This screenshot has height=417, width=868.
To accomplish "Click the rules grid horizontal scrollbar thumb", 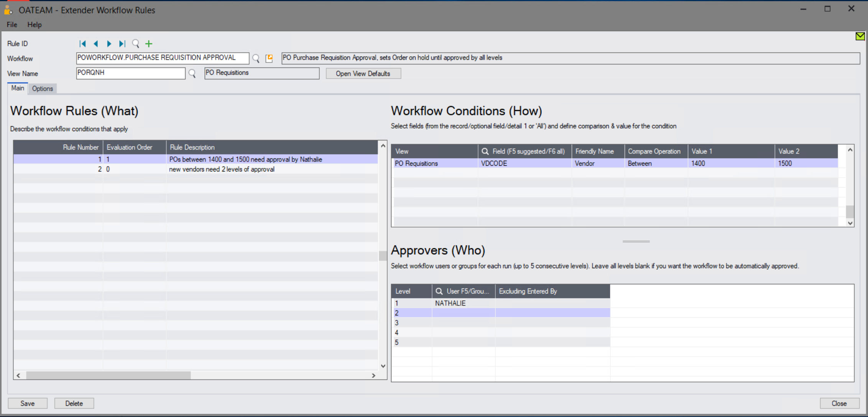I will [108, 375].
